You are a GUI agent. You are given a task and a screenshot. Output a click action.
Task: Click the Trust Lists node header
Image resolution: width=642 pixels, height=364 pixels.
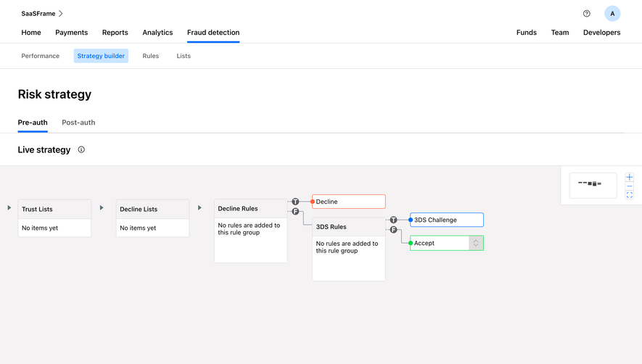54,210
